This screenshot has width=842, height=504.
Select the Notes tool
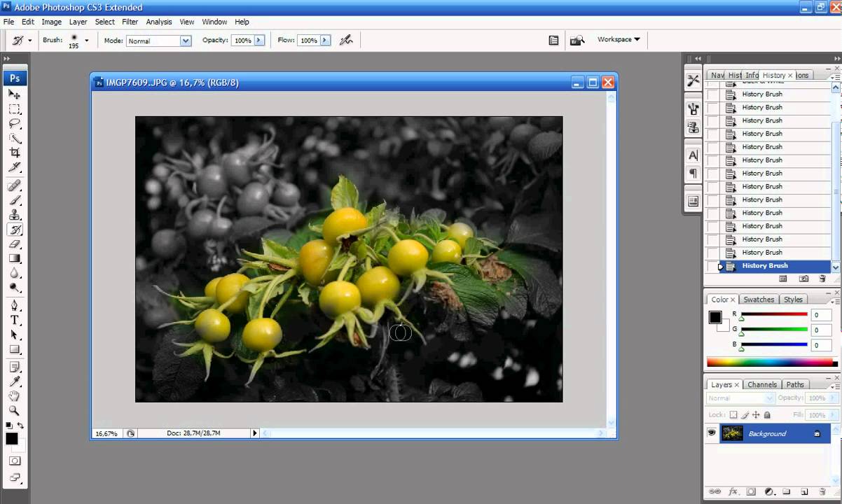[x=14, y=367]
